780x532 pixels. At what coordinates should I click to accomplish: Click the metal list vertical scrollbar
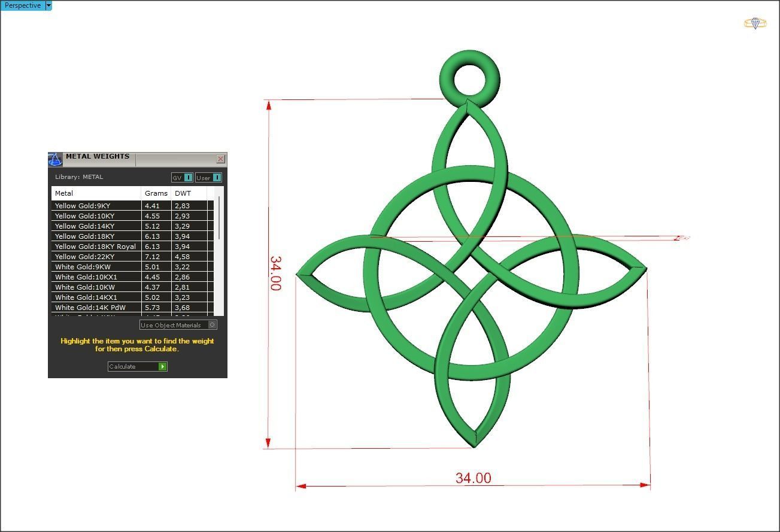219,218
